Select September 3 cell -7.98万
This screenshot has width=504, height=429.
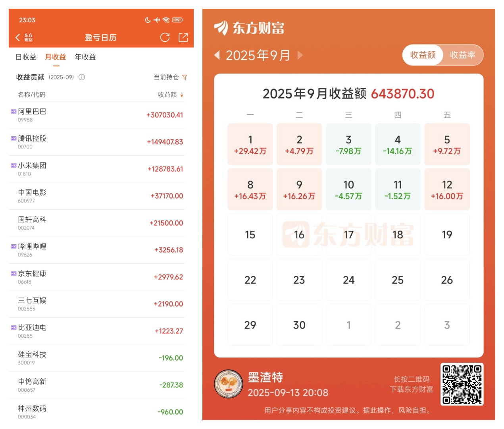click(348, 144)
